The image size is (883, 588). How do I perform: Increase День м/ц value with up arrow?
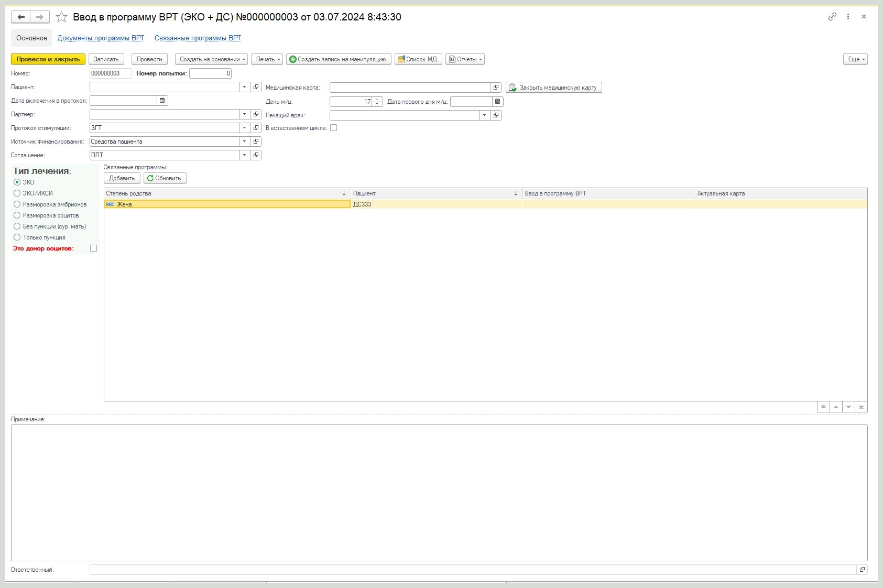377,100
